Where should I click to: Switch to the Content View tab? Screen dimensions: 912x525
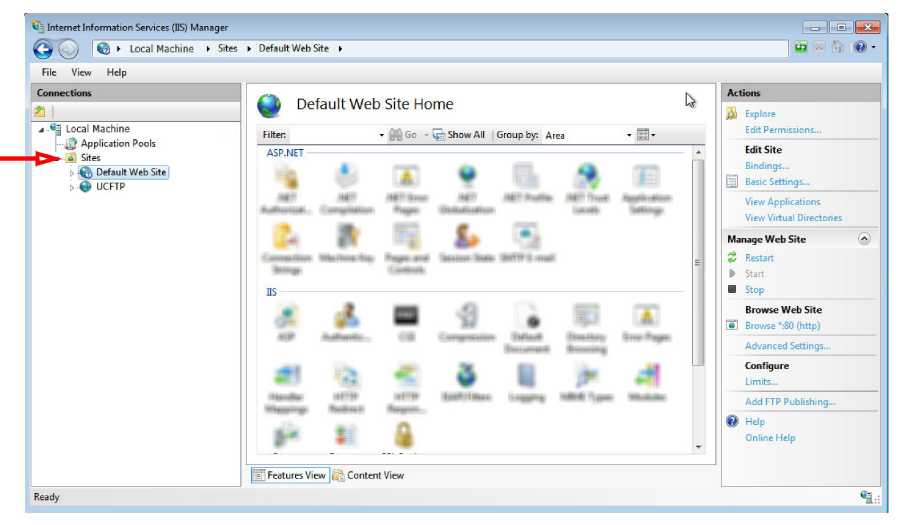[369, 475]
